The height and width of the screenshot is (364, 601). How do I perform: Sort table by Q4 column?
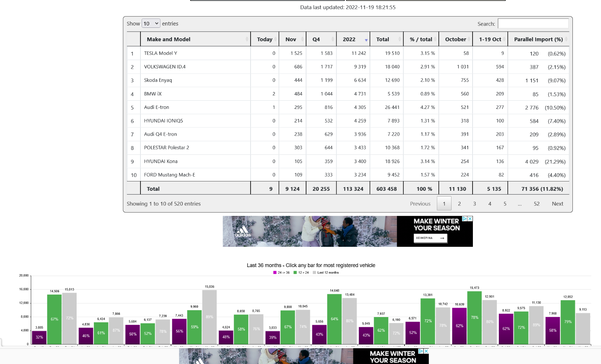[x=321, y=39]
